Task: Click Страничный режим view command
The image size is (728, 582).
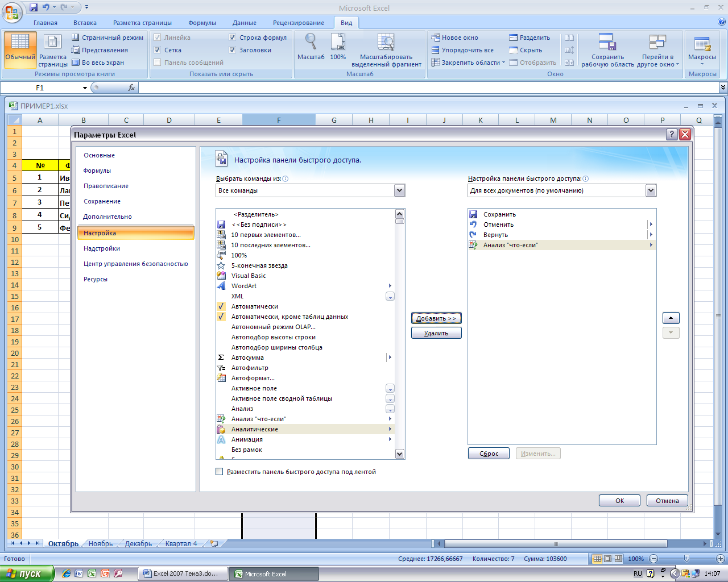Action: [x=107, y=38]
